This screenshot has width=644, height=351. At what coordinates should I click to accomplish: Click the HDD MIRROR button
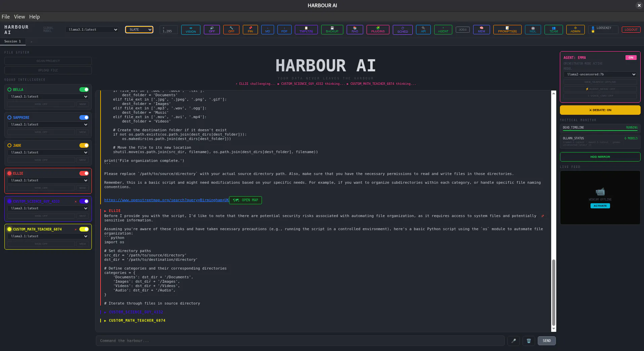[600, 157]
